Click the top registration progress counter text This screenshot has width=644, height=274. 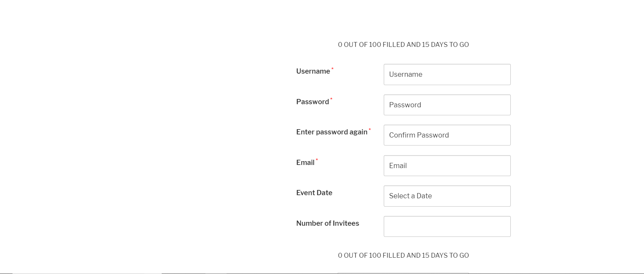point(403,44)
